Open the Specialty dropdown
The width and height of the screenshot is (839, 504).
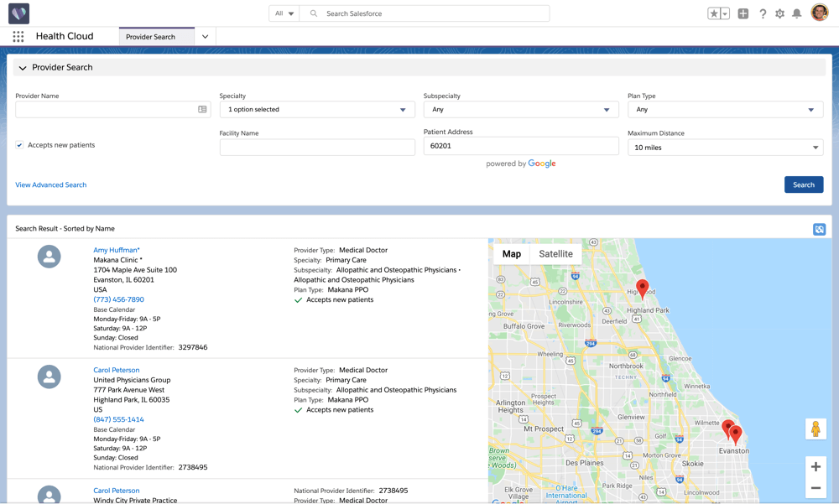(x=317, y=110)
